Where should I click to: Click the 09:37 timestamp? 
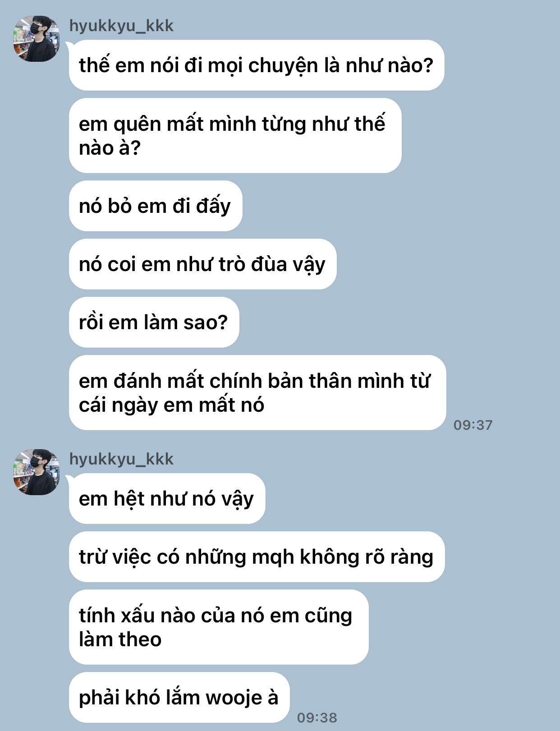pos(473,425)
